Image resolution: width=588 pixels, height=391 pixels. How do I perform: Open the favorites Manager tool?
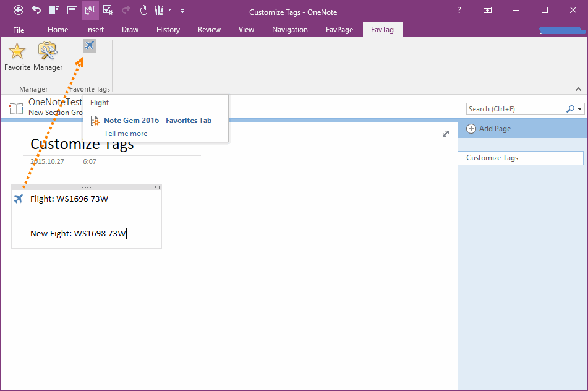coord(48,56)
